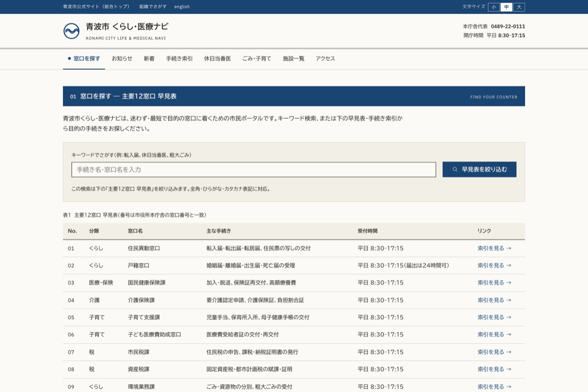Open 索引を見る for 子育て支援課
Image resolution: width=588 pixels, height=392 pixels.
(494, 317)
